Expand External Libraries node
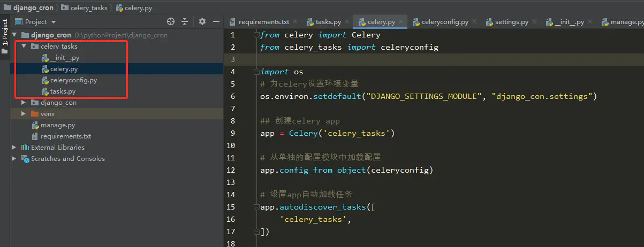Viewport: 644px width, 247px height. [x=14, y=148]
